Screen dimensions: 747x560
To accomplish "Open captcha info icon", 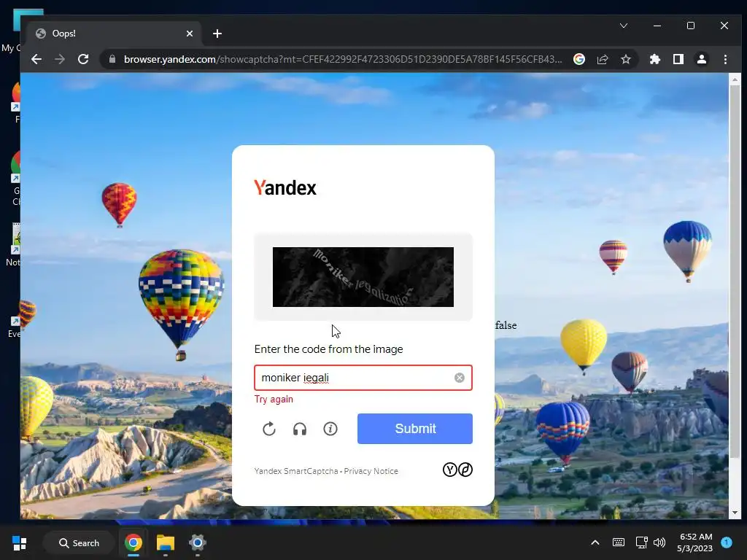I will (330, 429).
